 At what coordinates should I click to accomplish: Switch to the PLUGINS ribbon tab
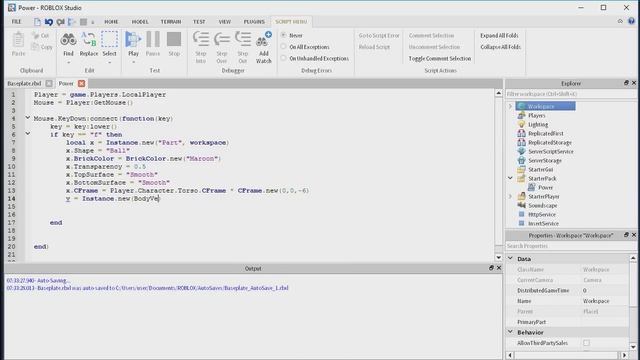click(254, 22)
